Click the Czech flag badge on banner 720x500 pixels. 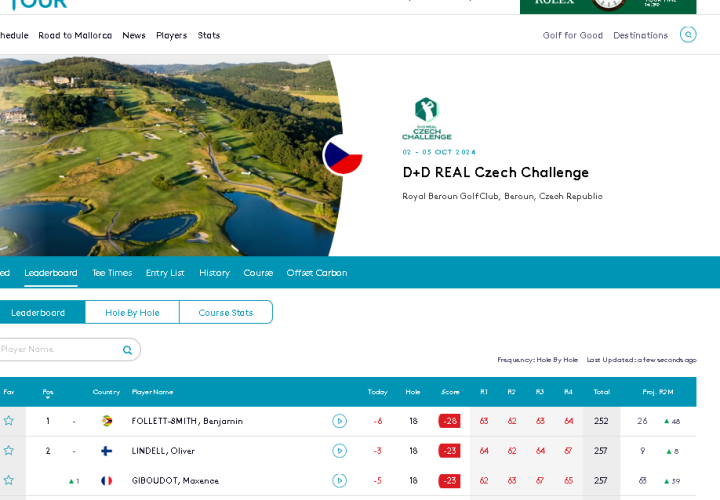point(343,155)
